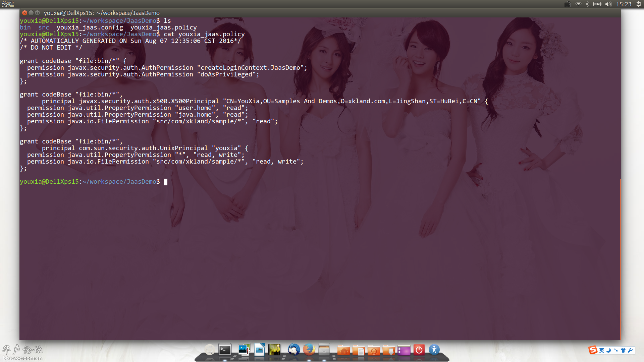Launch Firefox from the dock

(x=309, y=350)
